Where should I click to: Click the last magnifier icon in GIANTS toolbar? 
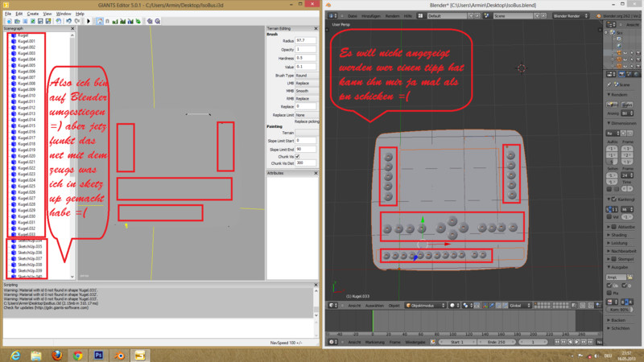pos(157,21)
